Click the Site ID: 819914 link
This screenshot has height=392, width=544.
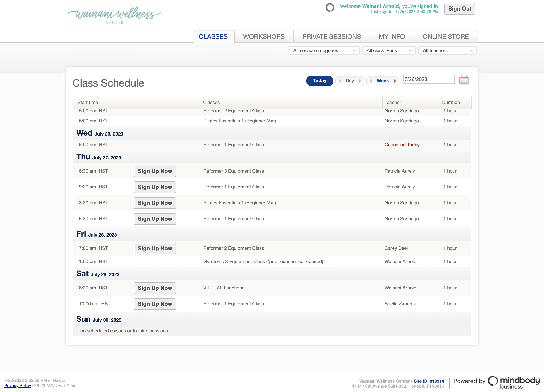(429, 381)
